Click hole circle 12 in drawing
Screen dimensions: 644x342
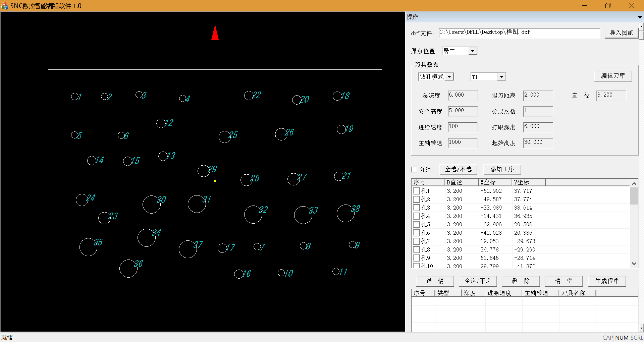point(161,123)
